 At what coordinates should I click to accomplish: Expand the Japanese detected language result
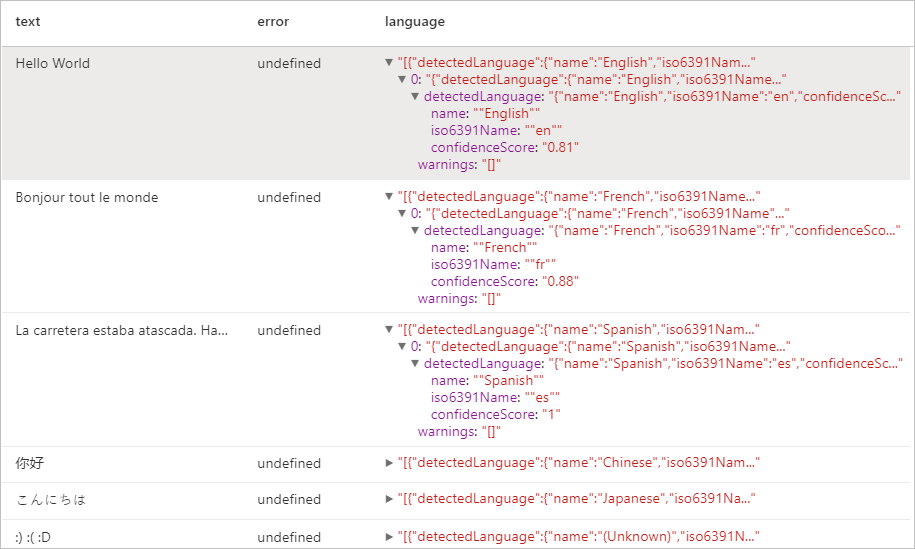pyautogui.click(x=390, y=499)
